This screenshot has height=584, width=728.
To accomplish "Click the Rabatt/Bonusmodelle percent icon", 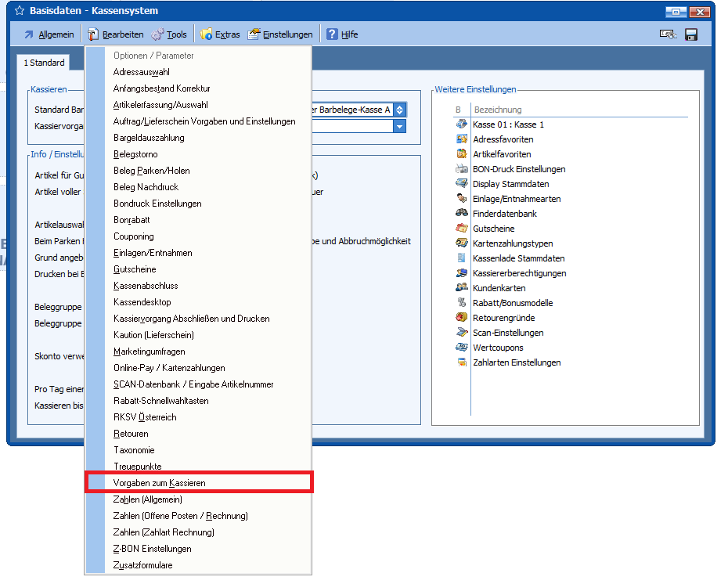I will click(461, 303).
